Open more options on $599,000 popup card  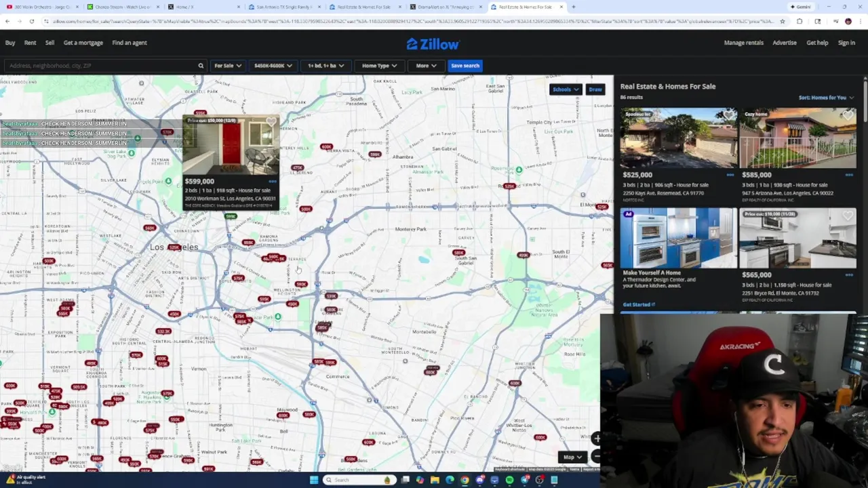point(273,182)
